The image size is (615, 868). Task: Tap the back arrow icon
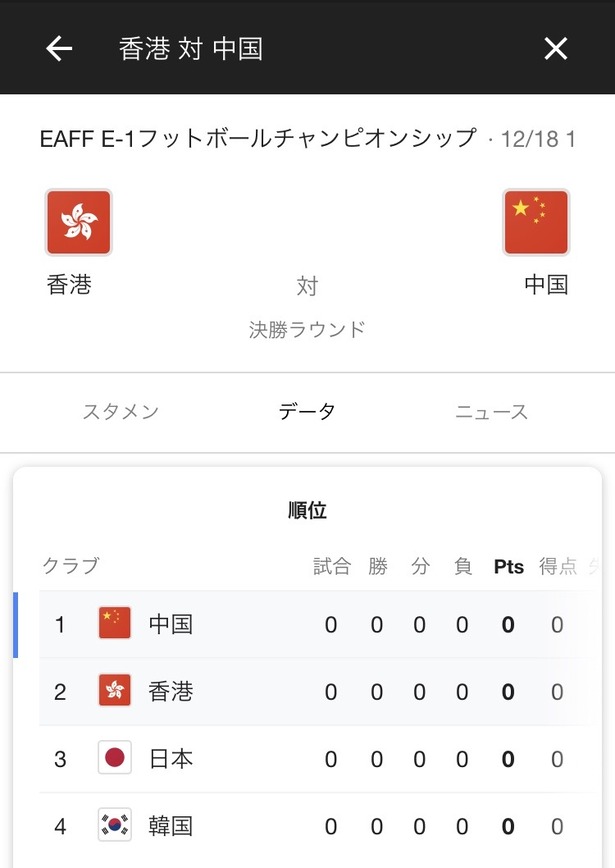(59, 49)
